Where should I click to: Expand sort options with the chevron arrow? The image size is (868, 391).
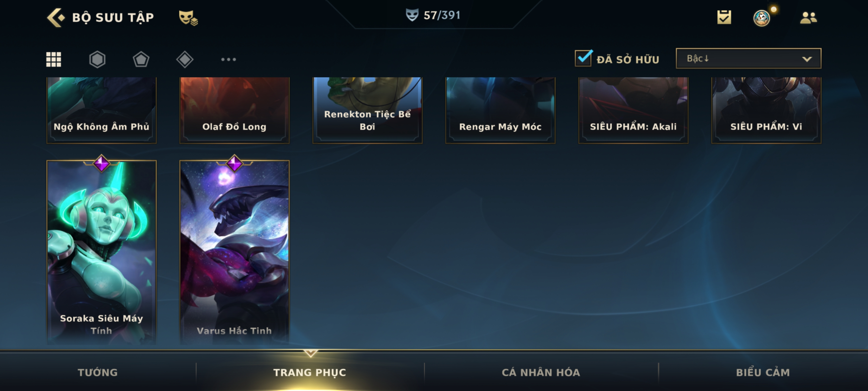pos(807,59)
